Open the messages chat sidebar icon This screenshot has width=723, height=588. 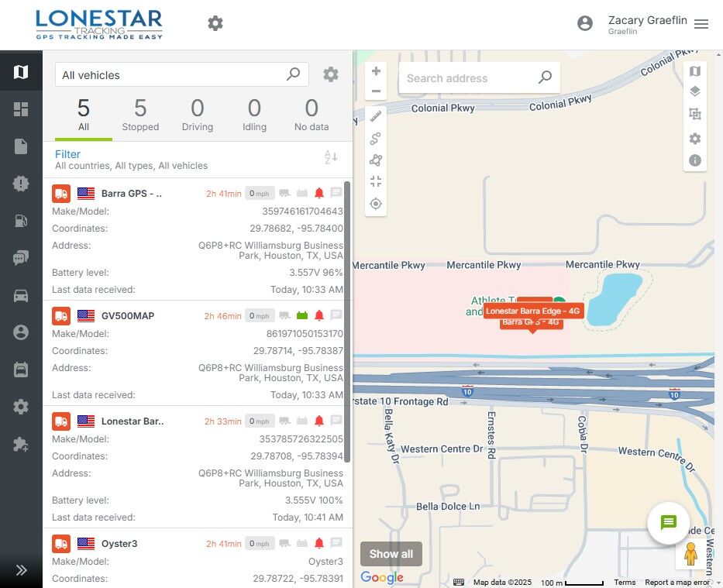click(21, 258)
